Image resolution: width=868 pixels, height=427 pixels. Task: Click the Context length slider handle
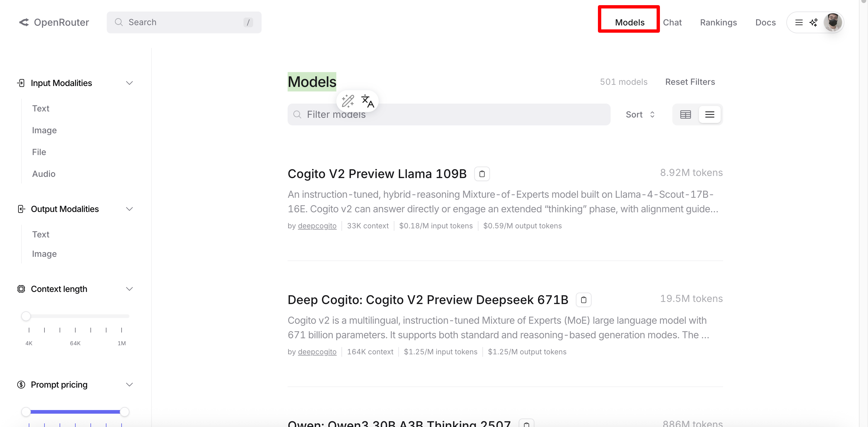[x=26, y=316]
